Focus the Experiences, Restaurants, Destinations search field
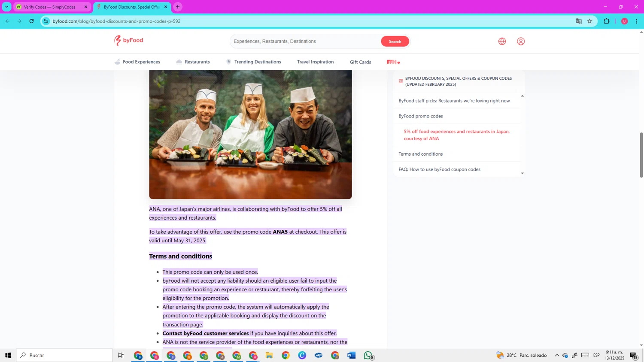The image size is (644, 362). point(306,41)
